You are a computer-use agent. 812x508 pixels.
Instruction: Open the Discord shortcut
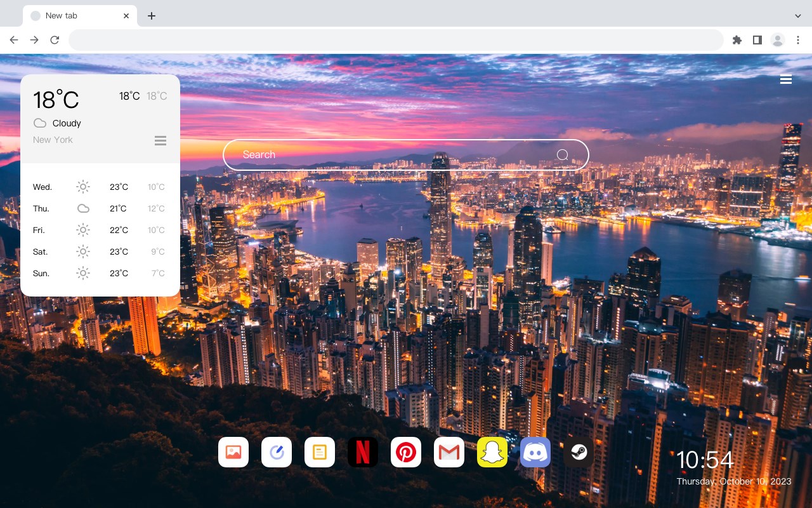click(x=535, y=452)
